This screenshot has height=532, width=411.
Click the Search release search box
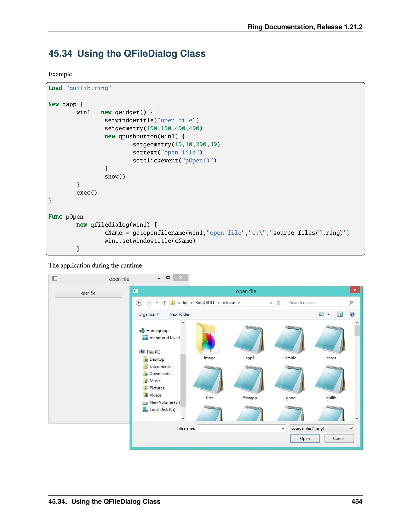point(318,303)
